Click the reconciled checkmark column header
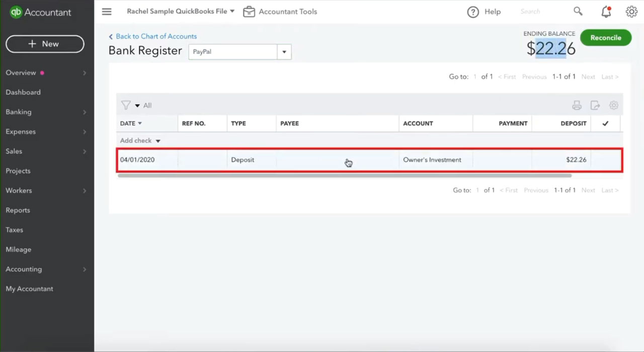 [605, 123]
